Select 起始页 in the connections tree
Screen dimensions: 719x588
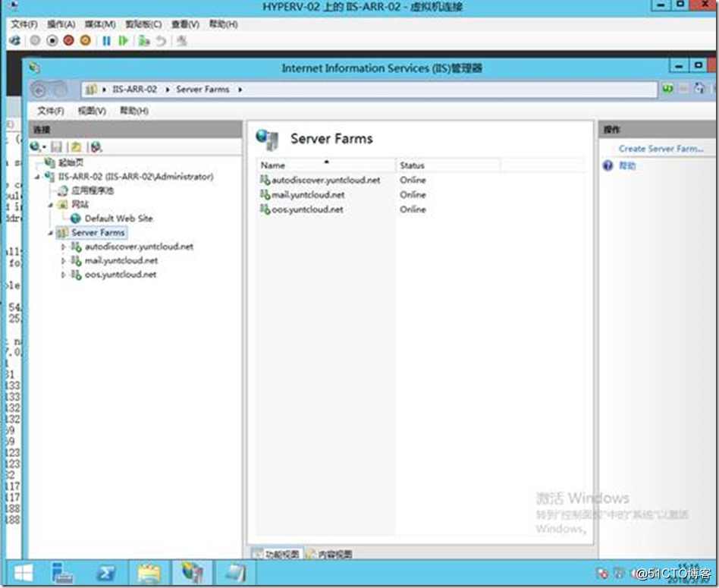point(71,162)
